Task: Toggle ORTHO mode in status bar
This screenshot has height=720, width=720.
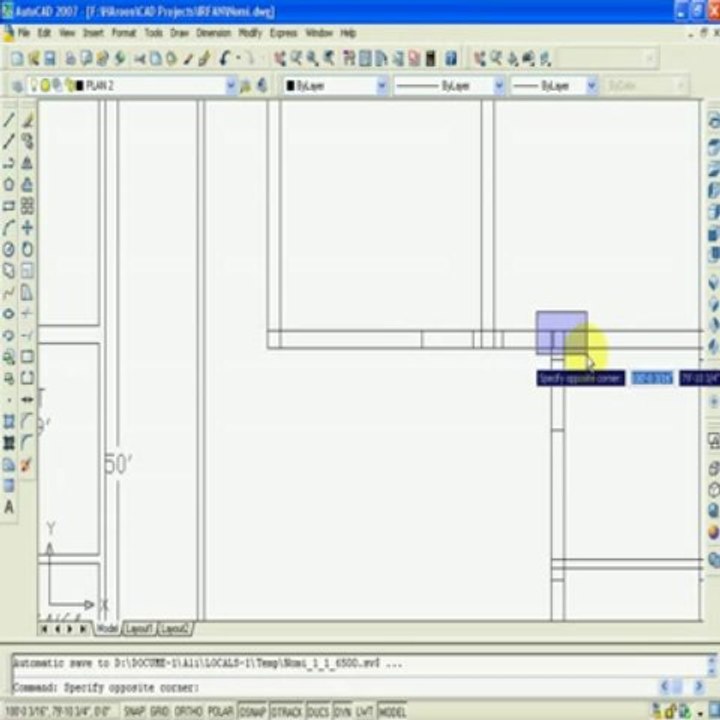Action: (x=188, y=711)
